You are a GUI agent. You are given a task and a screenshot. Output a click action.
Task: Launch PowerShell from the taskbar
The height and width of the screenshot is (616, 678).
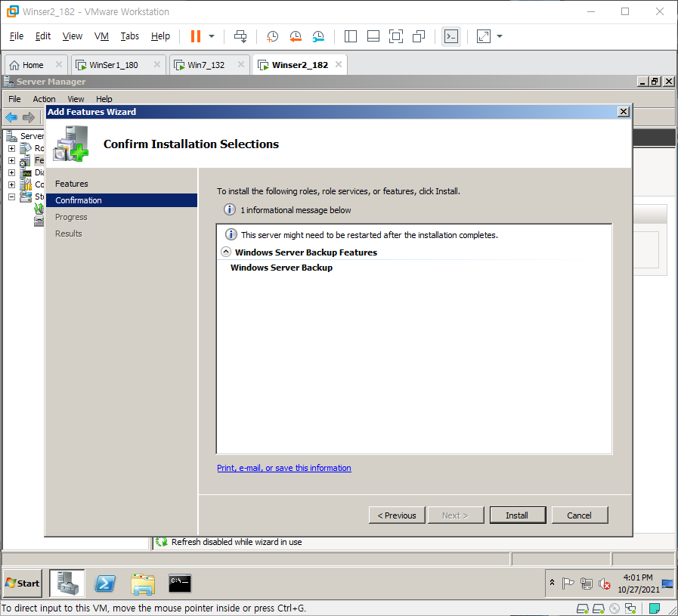105,583
